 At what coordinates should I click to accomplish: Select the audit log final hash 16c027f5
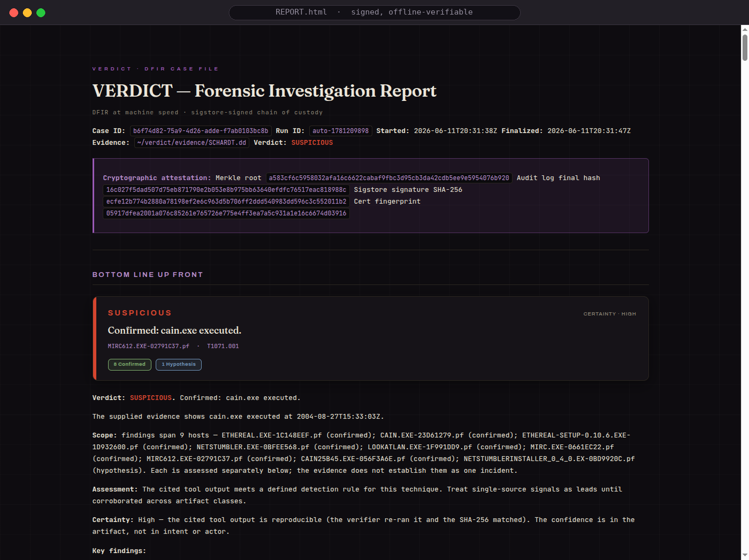click(226, 190)
